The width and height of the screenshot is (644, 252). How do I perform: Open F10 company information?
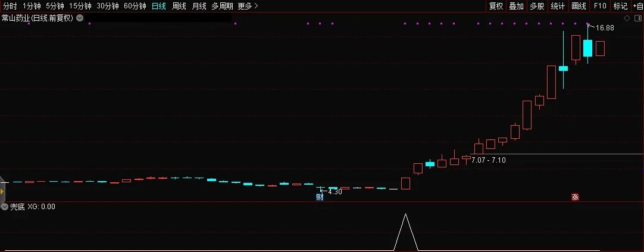(599, 6)
